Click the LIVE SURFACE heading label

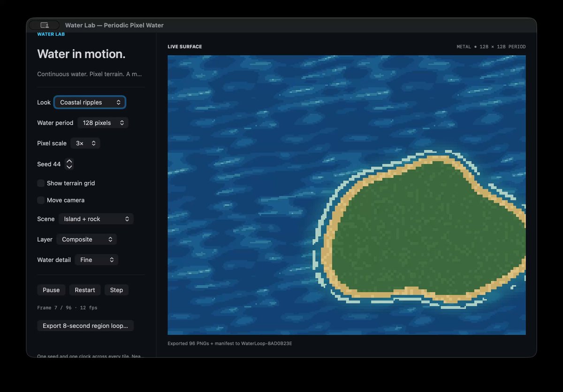point(185,47)
